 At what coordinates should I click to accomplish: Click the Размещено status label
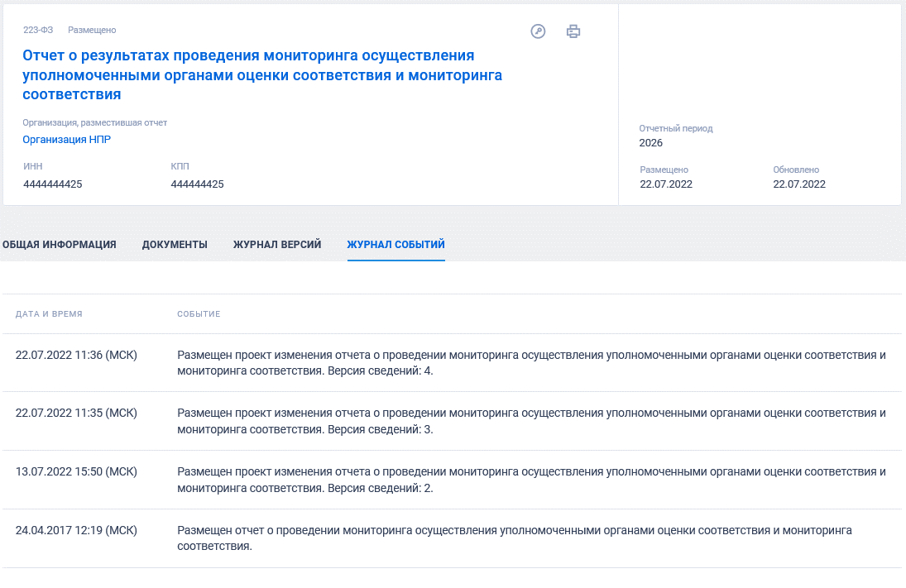[92, 30]
